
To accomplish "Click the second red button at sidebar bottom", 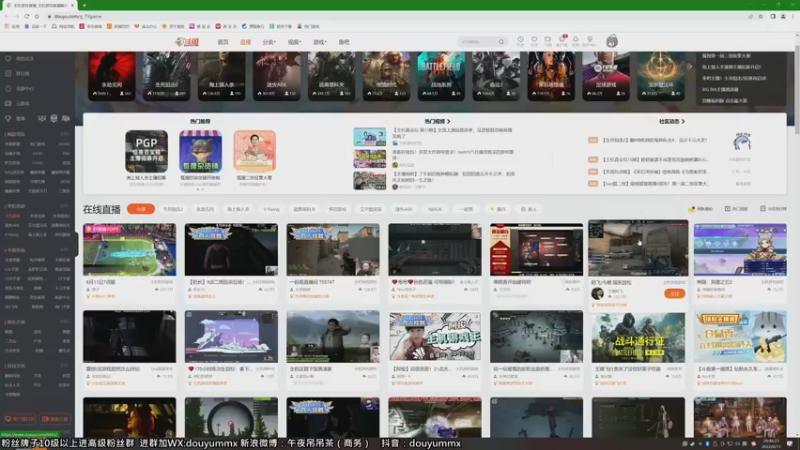I will pyautogui.click(x=55, y=419).
